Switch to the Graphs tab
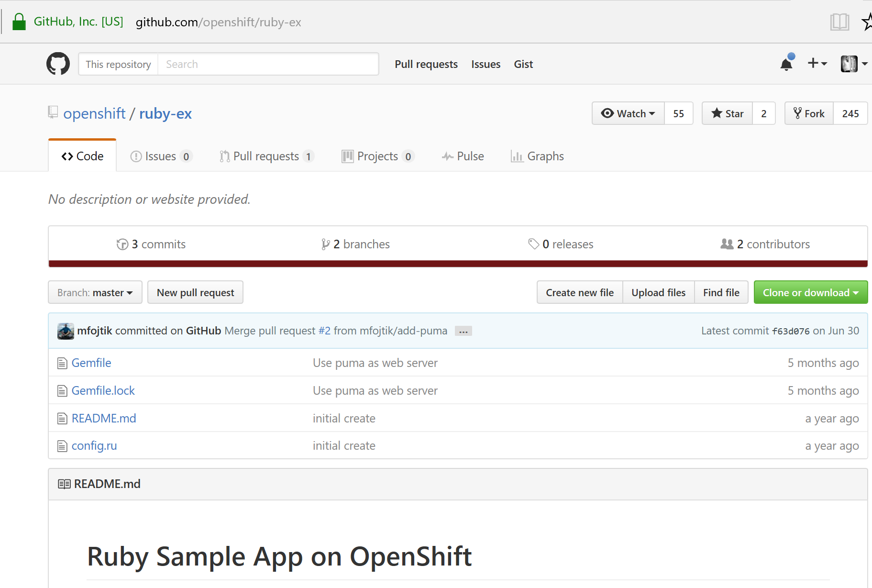The image size is (872, 588). [x=537, y=156]
